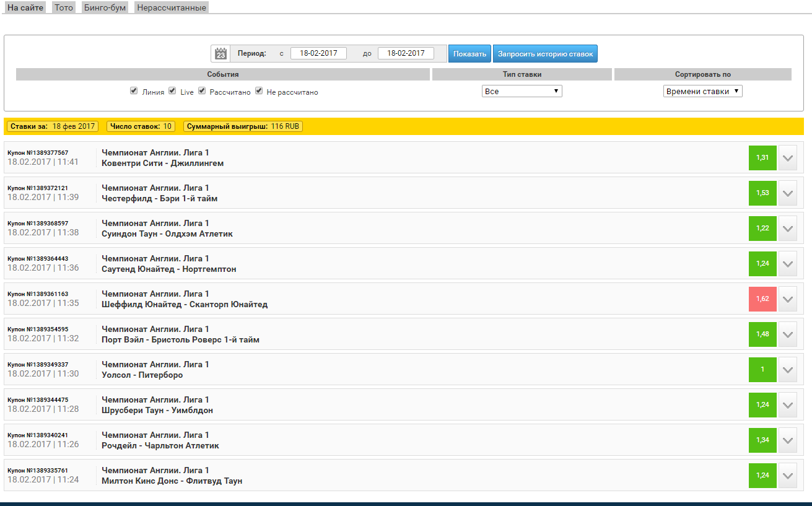Click the calendar icon next to Период
Screen dimensions: 812x506
[220, 54]
